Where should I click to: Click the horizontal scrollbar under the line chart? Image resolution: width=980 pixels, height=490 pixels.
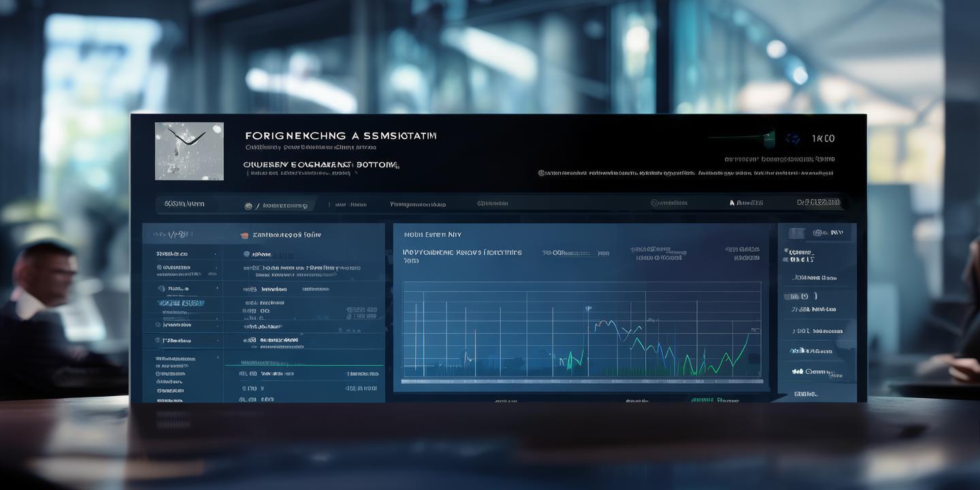582,381
